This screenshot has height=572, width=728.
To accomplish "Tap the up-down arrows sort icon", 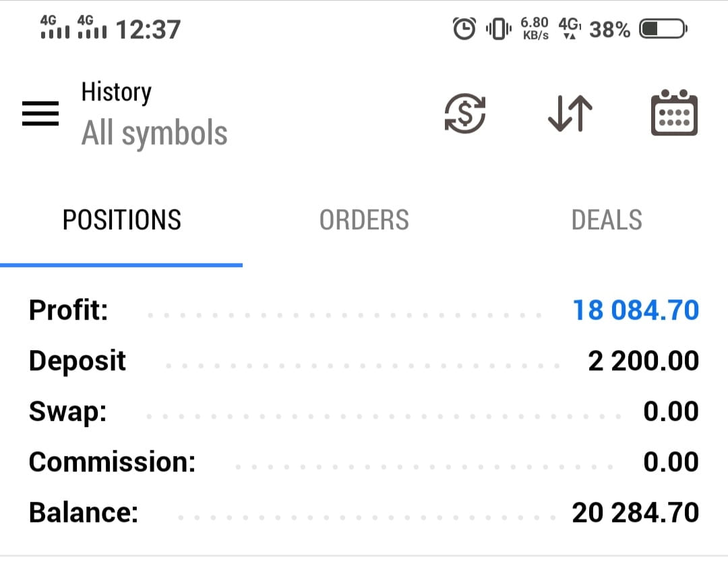I will 570,113.
